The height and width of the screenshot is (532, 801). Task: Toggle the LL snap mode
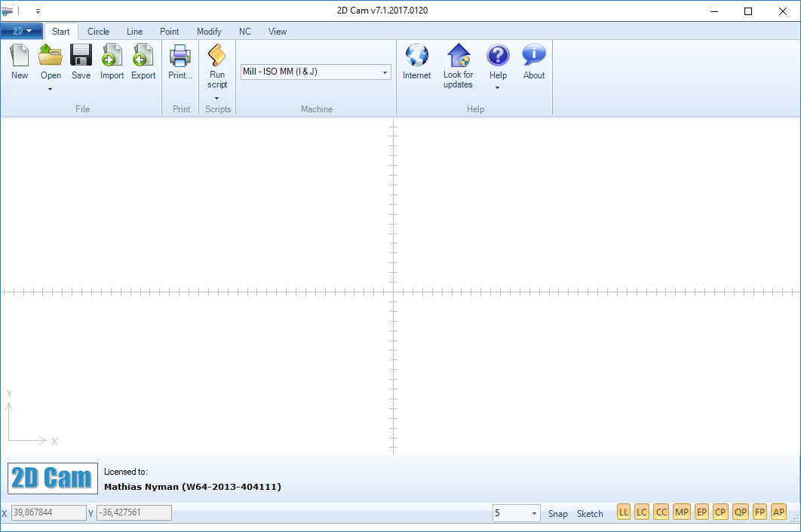623,512
